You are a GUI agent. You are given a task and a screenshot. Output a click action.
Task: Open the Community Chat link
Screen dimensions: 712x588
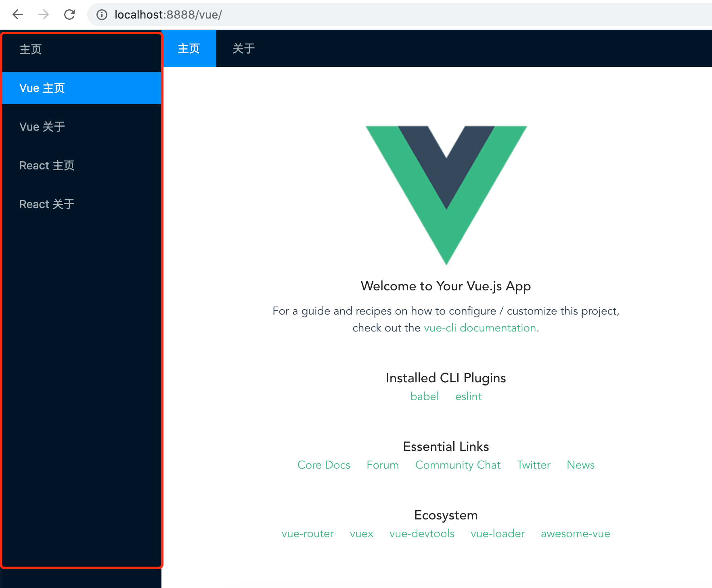(x=458, y=465)
